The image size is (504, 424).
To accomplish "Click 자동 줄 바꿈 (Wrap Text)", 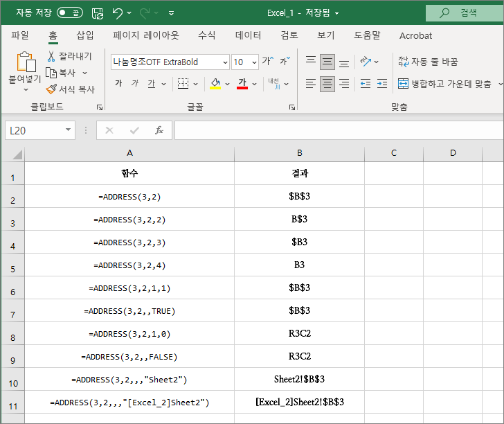I will click(x=428, y=62).
